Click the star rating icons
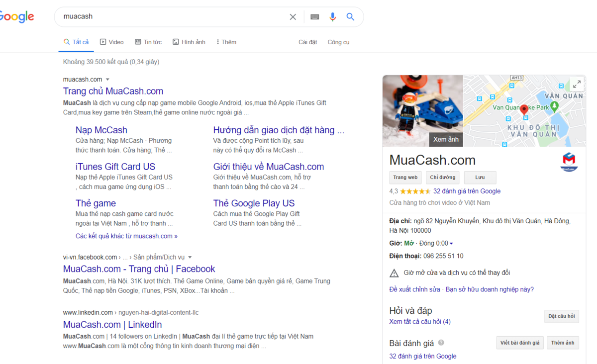This screenshot has width=597, height=364. (415, 191)
